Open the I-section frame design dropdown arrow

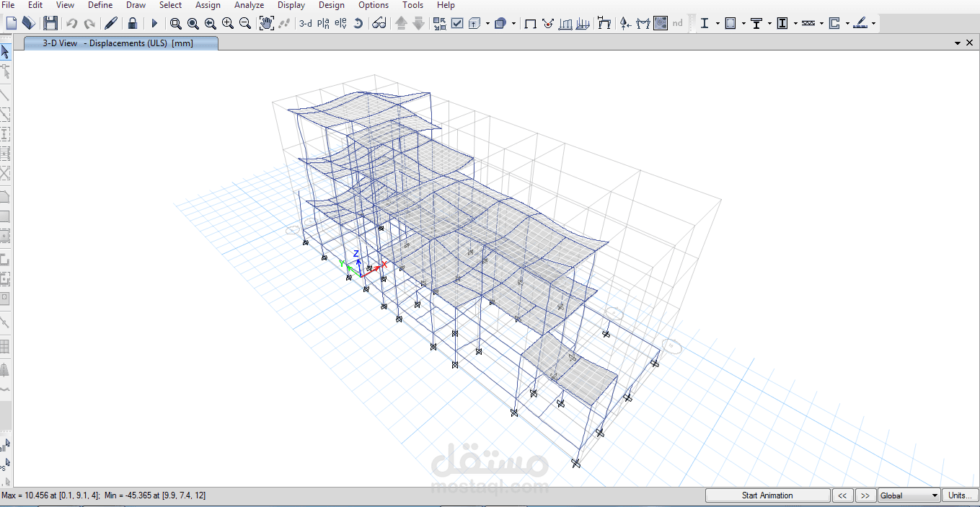718,23
